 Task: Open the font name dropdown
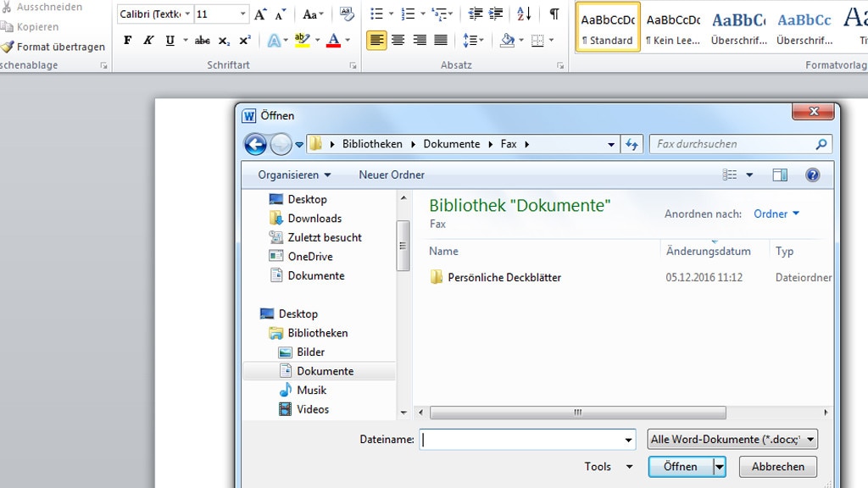pyautogui.click(x=187, y=14)
